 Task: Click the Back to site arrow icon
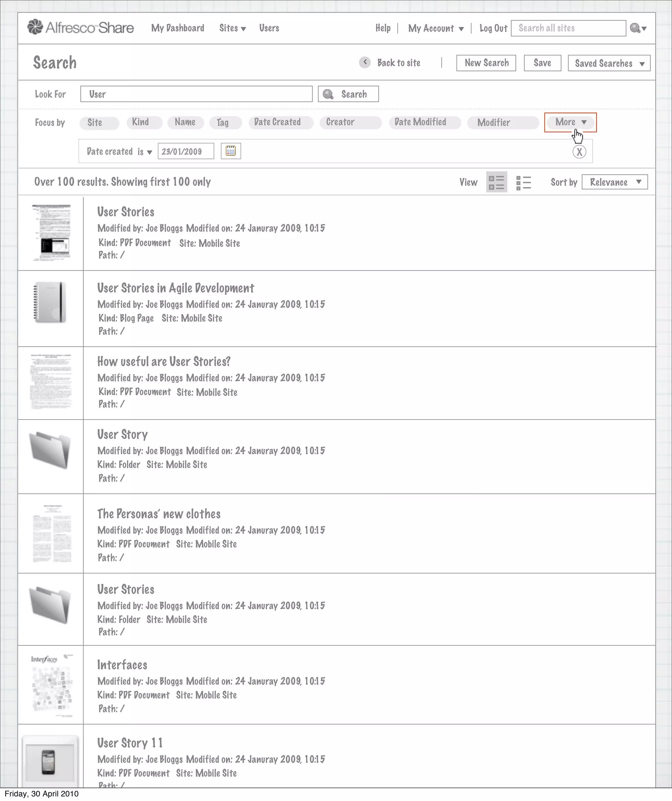pyautogui.click(x=365, y=62)
